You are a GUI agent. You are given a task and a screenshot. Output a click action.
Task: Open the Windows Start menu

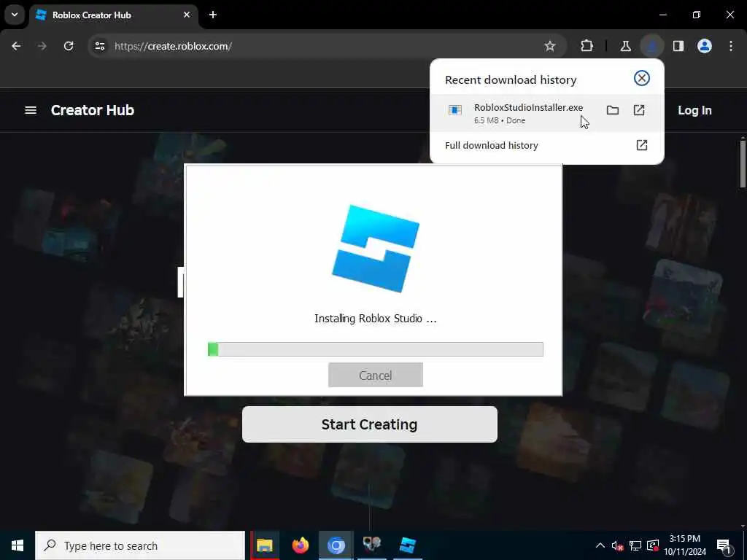click(18, 545)
